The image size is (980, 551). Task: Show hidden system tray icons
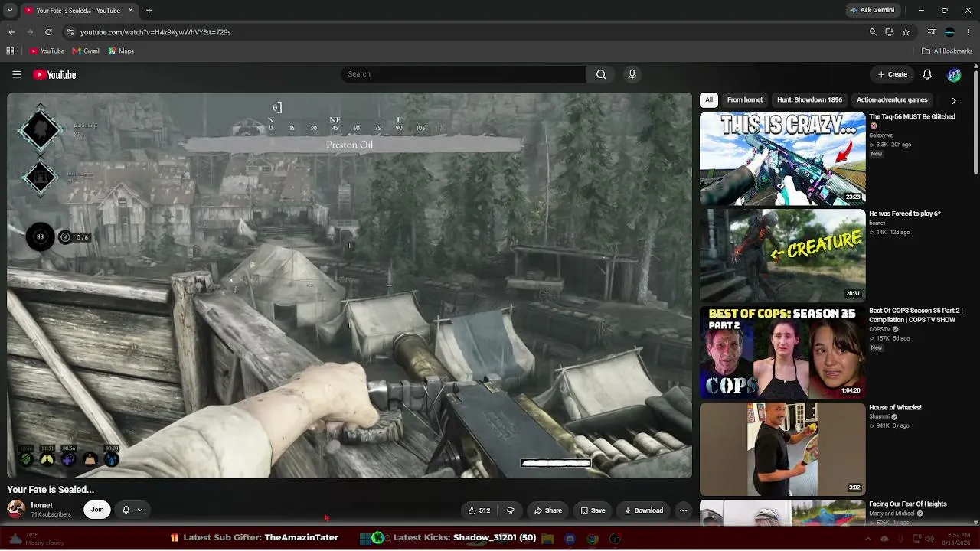tap(867, 539)
